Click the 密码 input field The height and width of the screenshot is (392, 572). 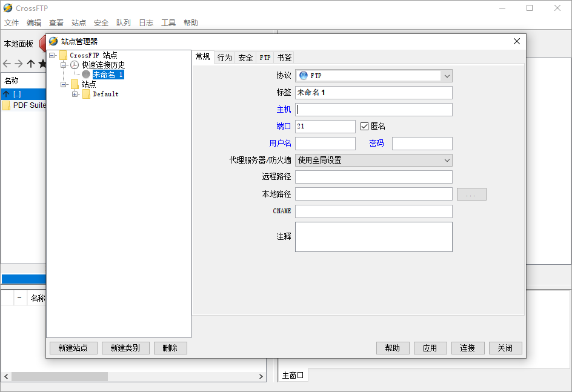(x=422, y=144)
